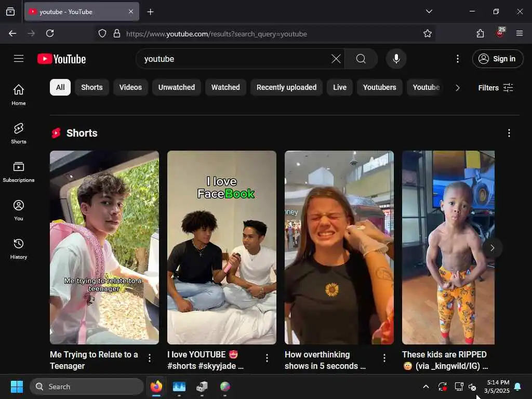Show next shorts with carousel arrow
Image resolution: width=532 pixels, height=399 pixels.
492,248
